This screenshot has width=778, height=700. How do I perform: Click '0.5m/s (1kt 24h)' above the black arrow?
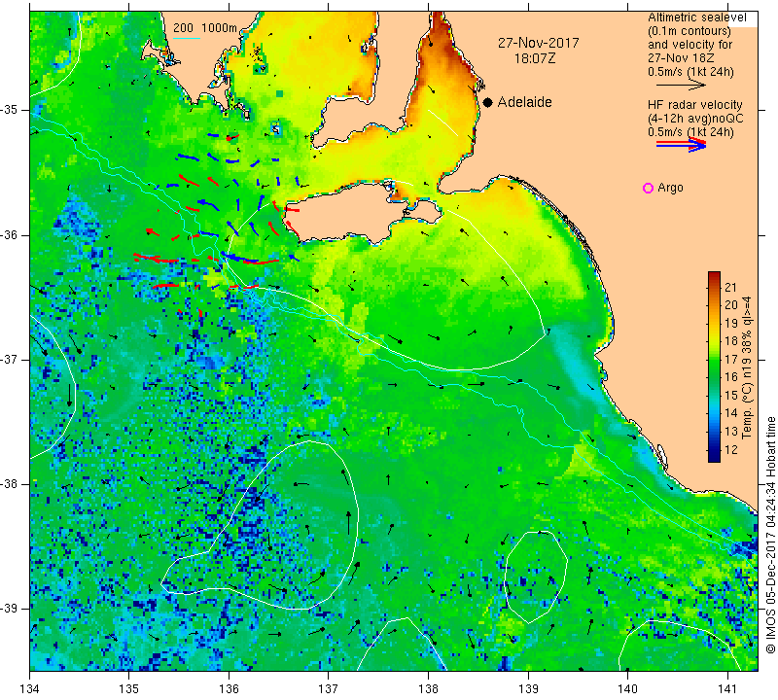point(690,72)
